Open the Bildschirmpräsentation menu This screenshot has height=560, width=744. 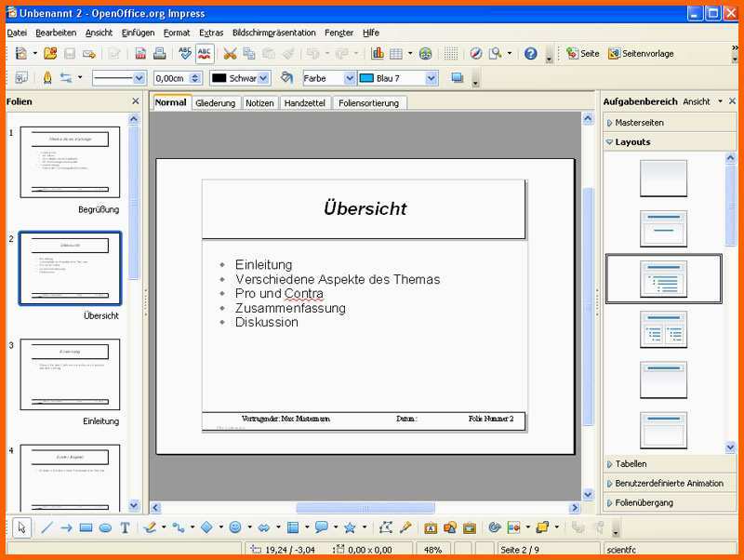[x=273, y=33]
